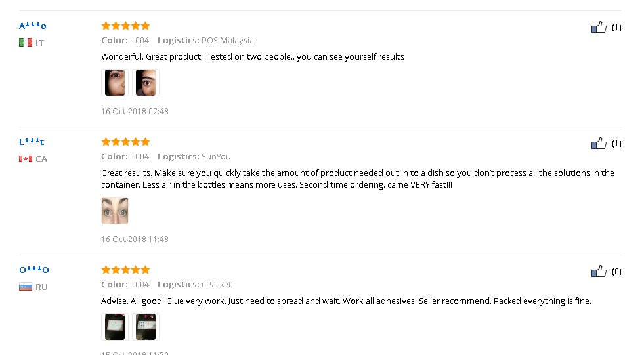Click reviewer name O***O

pyautogui.click(x=34, y=270)
